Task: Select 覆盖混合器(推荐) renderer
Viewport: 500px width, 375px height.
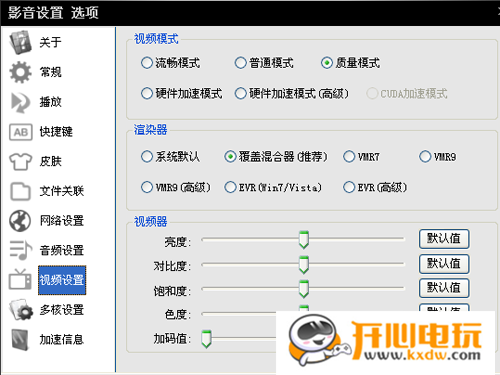Action: coord(276,157)
